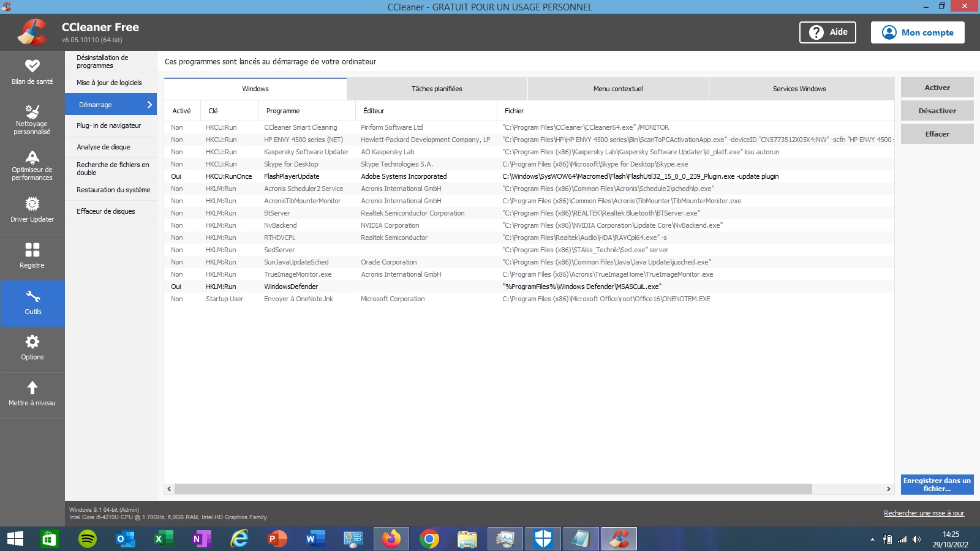Select Kaspersky Software Updater row
Screen dimensions: 980x551
(x=529, y=152)
